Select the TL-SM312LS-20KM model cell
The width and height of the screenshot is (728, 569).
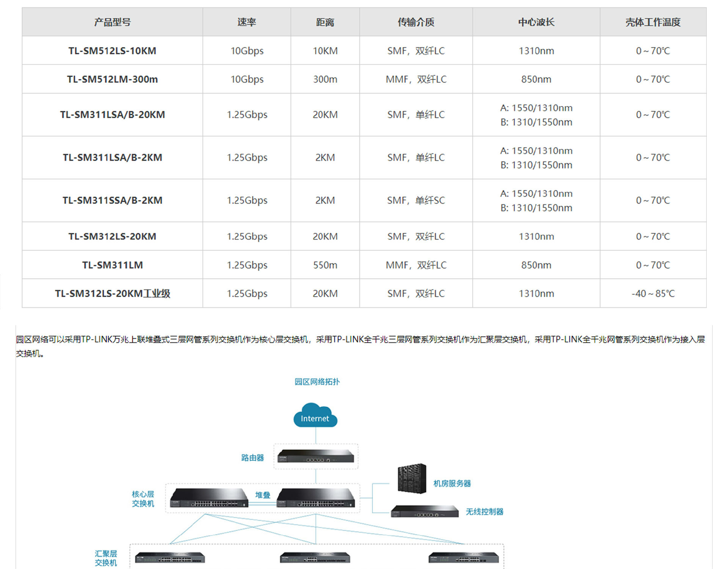click(x=112, y=236)
